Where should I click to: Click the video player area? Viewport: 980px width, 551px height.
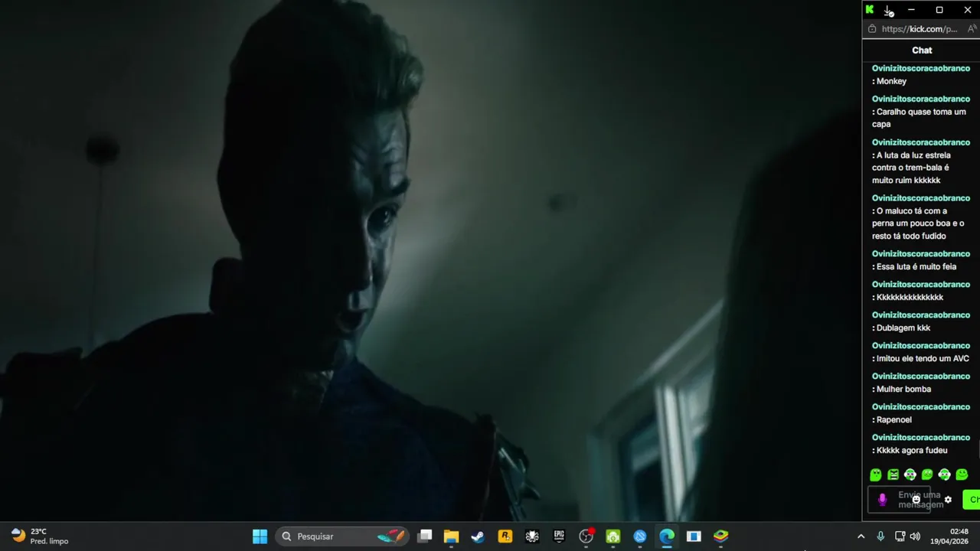[430, 260]
